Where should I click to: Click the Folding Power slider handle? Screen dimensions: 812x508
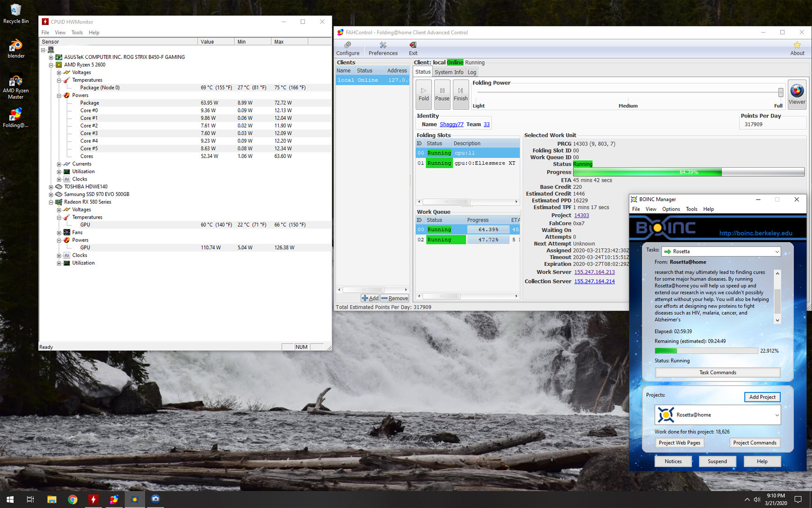pyautogui.click(x=780, y=92)
